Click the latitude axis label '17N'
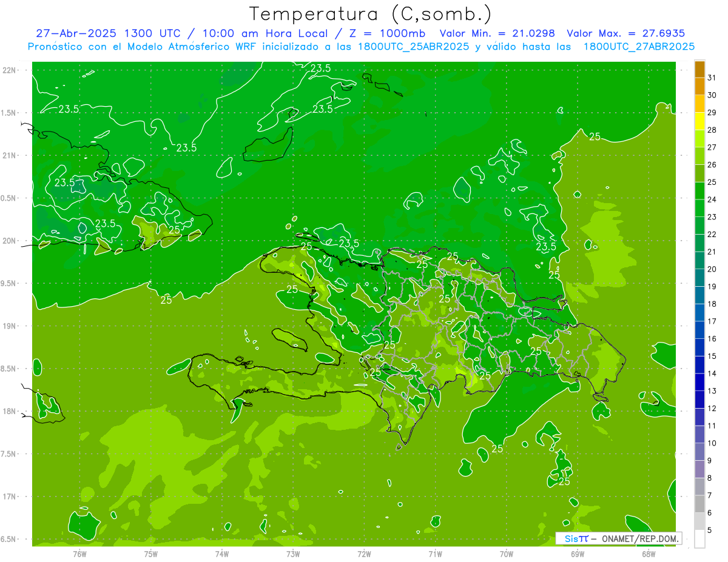728x562 pixels. (10, 497)
